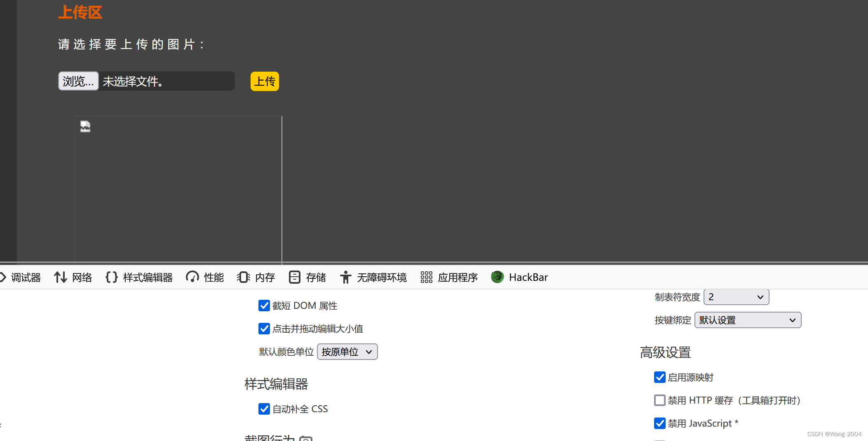Uncheck 截短 DOM 属性
The height and width of the screenshot is (441, 868).
point(264,306)
